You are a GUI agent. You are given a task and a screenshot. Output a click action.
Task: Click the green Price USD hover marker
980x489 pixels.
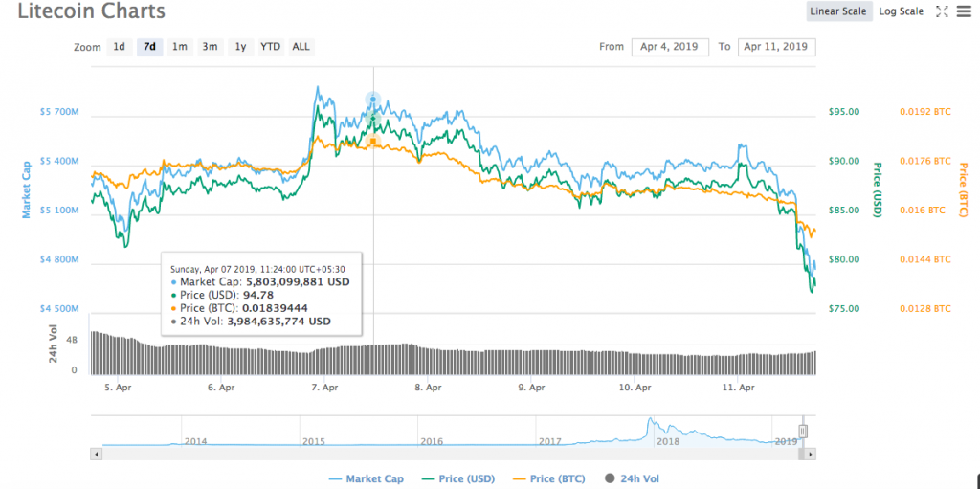(x=373, y=119)
